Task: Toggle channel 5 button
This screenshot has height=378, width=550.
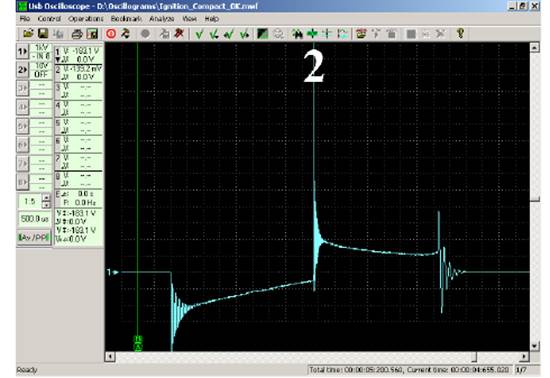Action: pos(22,126)
